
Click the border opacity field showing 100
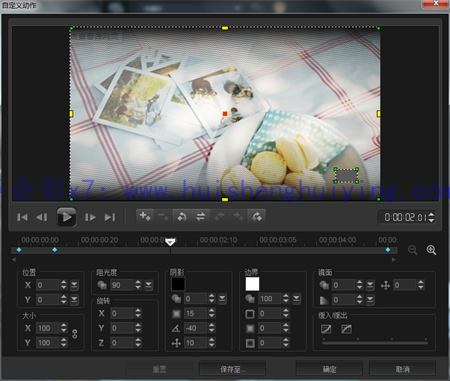point(270,299)
